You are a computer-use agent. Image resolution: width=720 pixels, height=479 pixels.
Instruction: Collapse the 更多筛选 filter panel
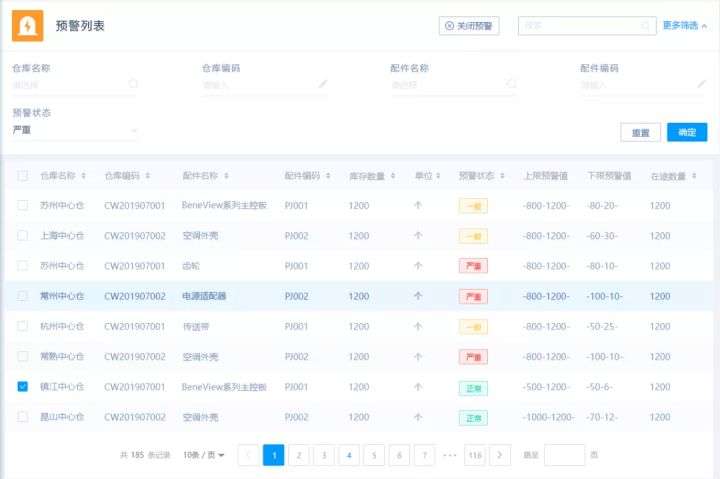pyautogui.click(x=685, y=26)
